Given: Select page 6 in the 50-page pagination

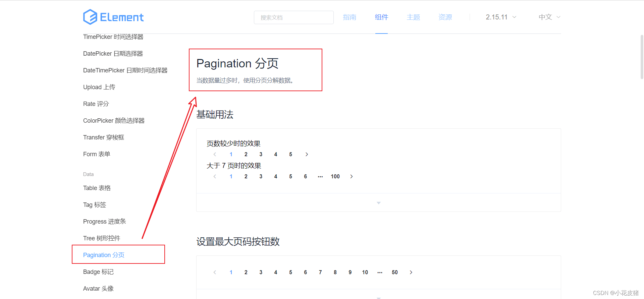Looking at the screenshot, I should (306, 272).
